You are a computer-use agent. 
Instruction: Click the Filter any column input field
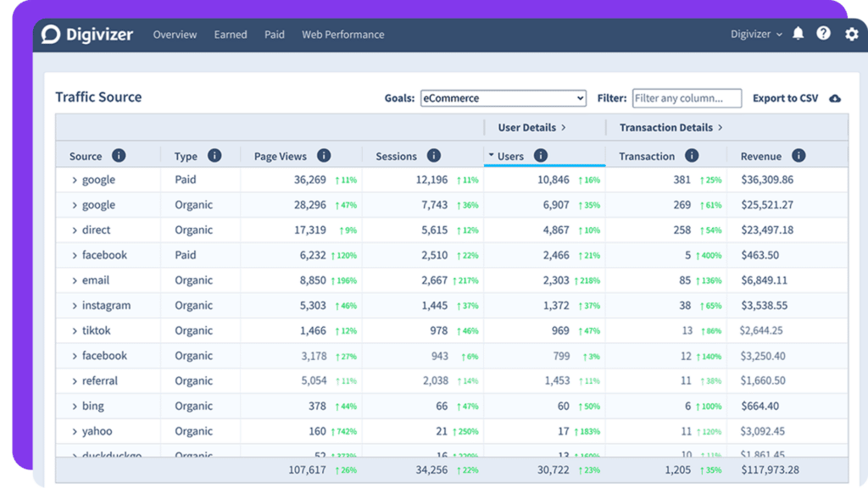pyautogui.click(x=687, y=98)
